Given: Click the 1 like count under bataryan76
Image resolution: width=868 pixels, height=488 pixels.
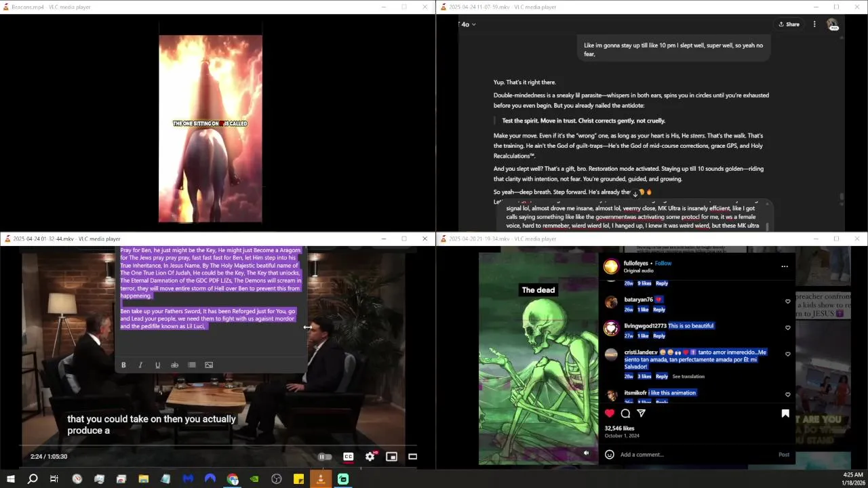Looking at the screenshot, I should coord(643,309).
